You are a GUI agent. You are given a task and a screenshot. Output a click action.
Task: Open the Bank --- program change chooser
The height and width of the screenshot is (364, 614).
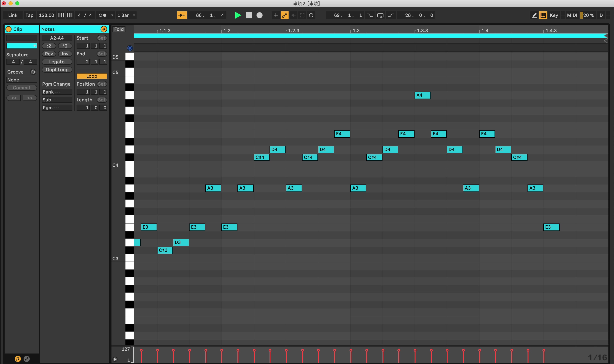point(57,92)
